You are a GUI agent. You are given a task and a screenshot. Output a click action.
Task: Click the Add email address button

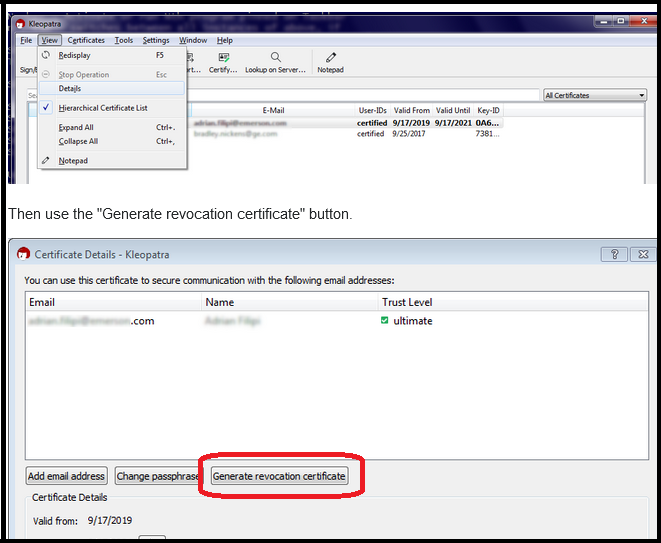point(66,476)
